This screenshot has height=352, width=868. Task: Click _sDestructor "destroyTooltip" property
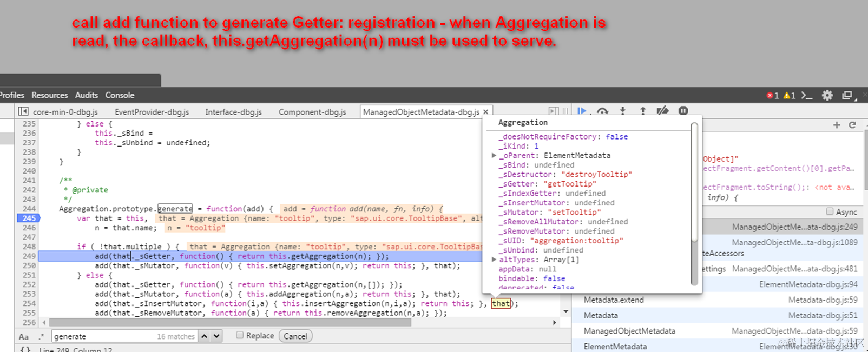point(565,174)
